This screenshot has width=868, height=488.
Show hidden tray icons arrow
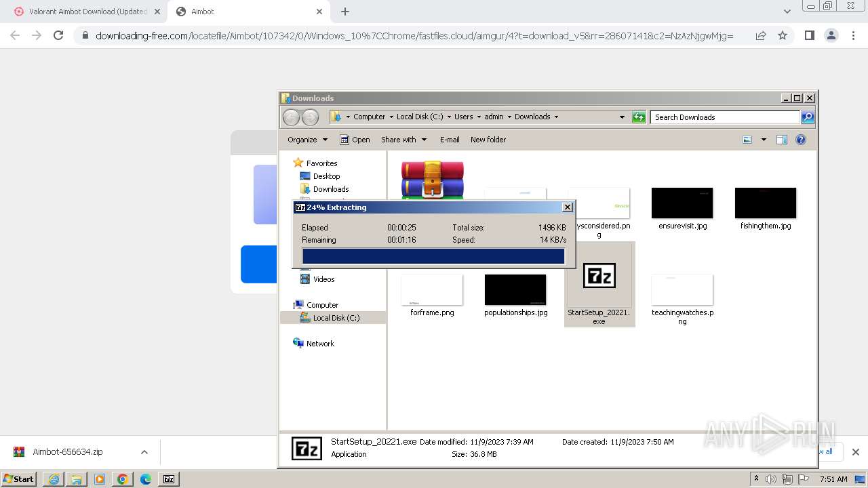coord(756,479)
